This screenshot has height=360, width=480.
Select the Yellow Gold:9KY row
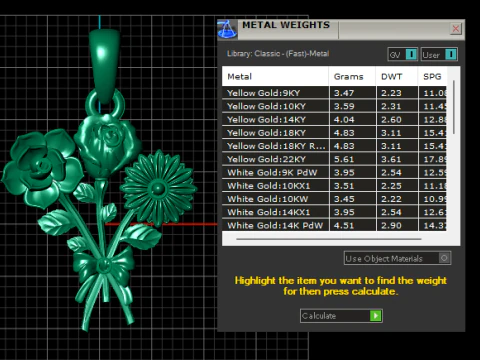coord(334,93)
